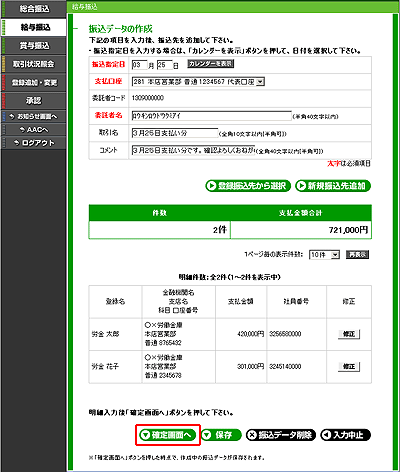Click 修正 button for 労金 花子
400x472 pixels.
click(x=349, y=367)
